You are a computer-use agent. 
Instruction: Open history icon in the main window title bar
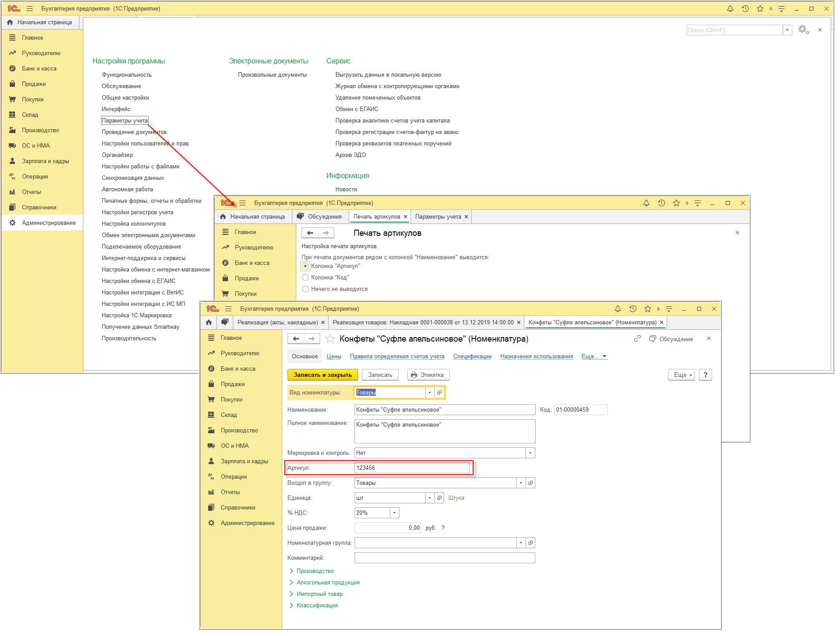(745, 9)
